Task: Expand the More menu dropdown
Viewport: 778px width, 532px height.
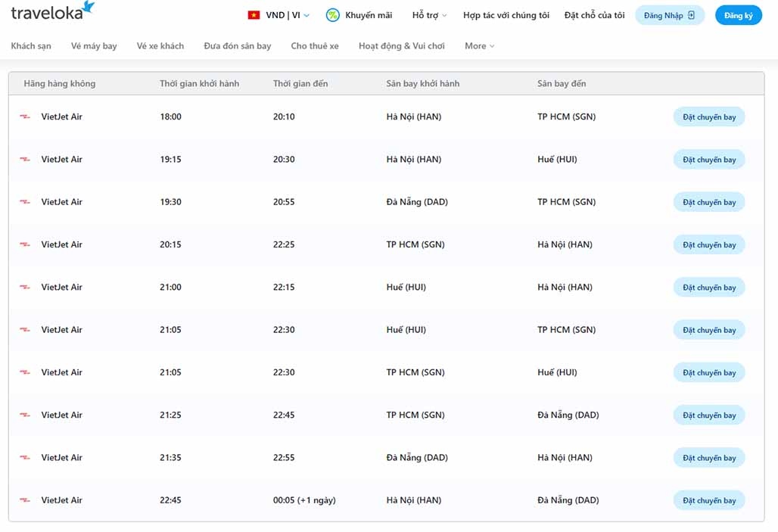Action: click(x=479, y=45)
